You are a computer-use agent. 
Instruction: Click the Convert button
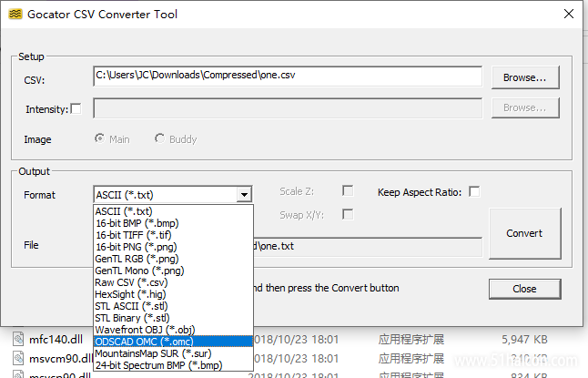pyautogui.click(x=525, y=233)
